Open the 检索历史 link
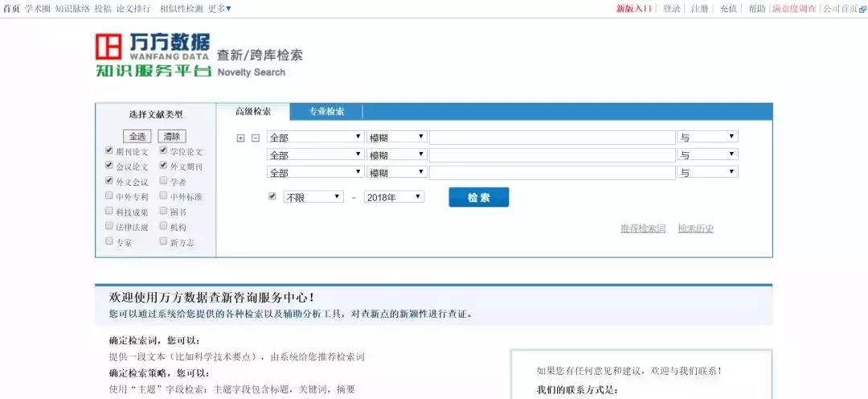The width and height of the screenshot is (868, 399). coord(696,228)
